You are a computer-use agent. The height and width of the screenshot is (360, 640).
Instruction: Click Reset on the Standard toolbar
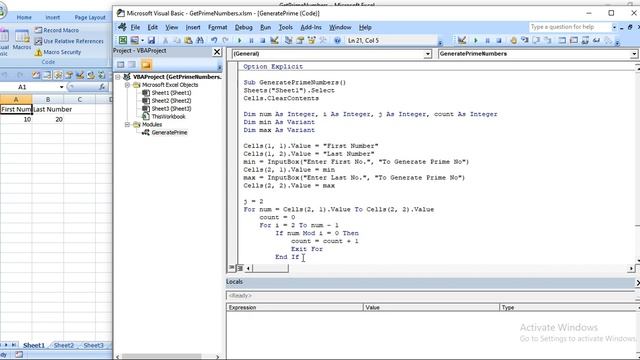coord(262,40)
